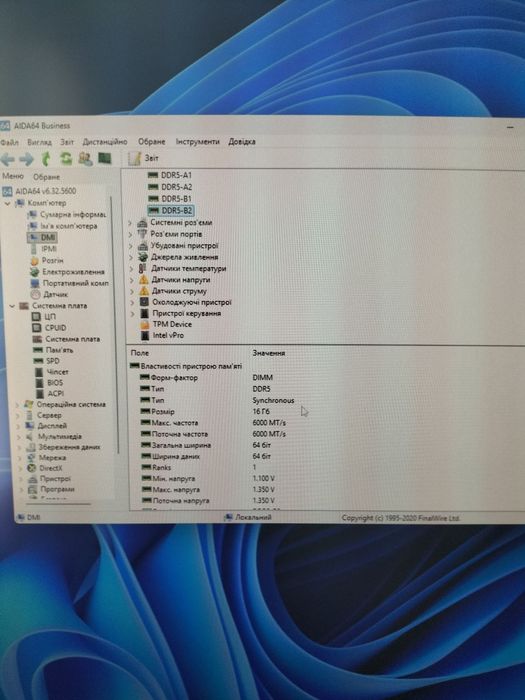The width and height of the screenshot is (525, 700).
Task: Select Електроживлення in sidebar
Action: coord(67,272)
